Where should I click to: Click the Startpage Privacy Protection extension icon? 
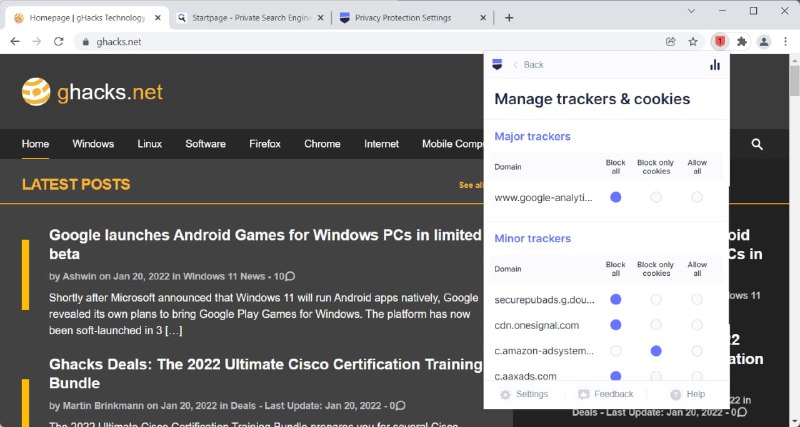click(x=720, y=42)
